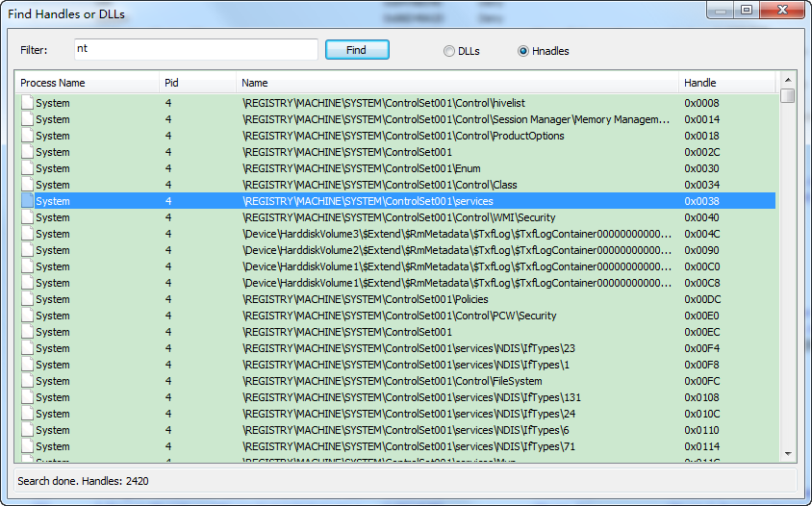Click the Filter text input field
812x506 pixels.
(195, 49)
